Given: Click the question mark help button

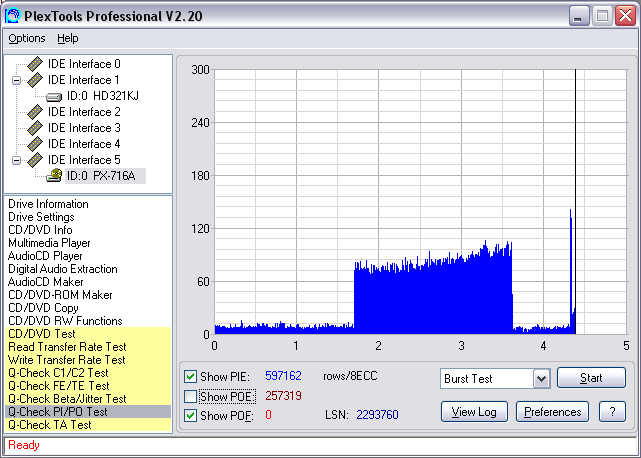Looking at the screenshot, I should point(612,412).
